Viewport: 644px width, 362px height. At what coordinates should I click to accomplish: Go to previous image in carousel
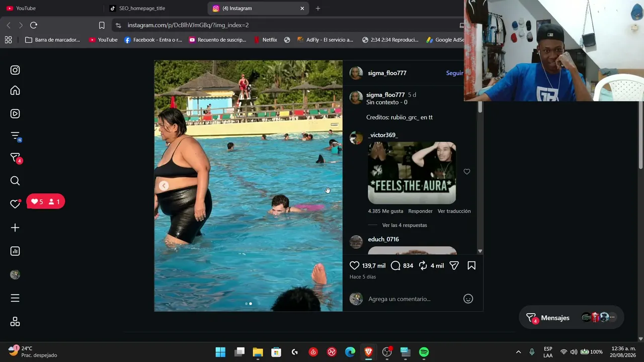pyautogui.click(x=164, y=186)
